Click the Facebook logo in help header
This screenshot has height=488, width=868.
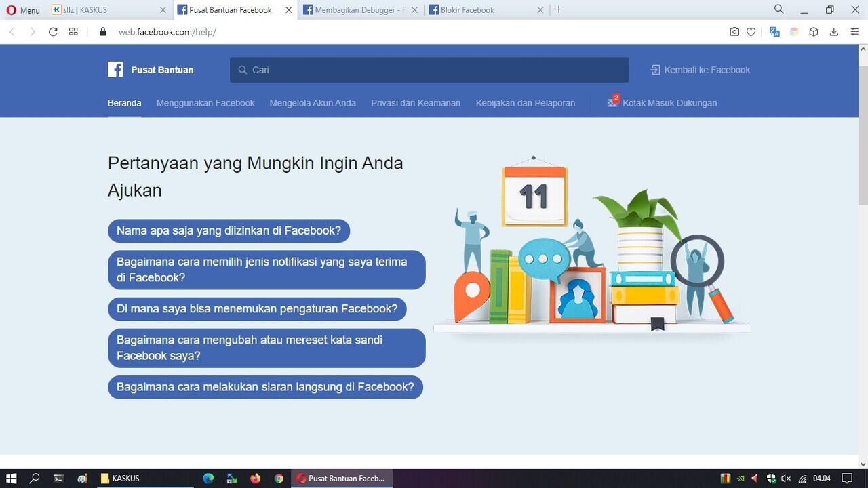pos(115,70)
